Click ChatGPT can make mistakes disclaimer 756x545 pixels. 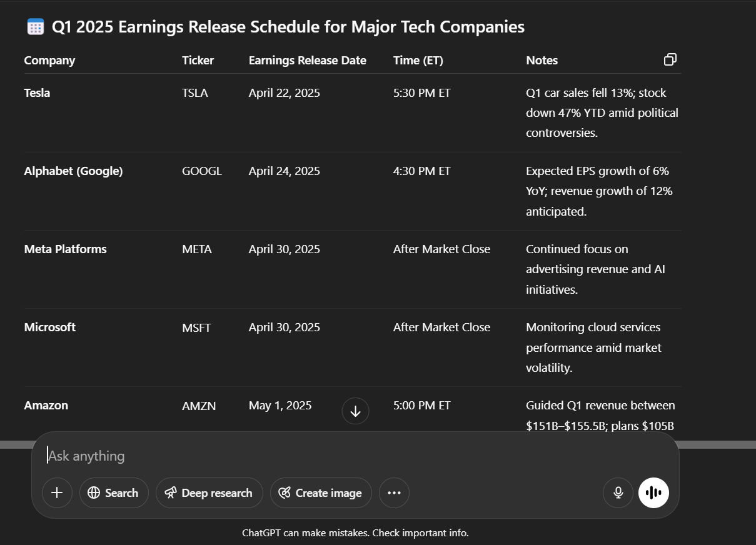pos(355,533)
